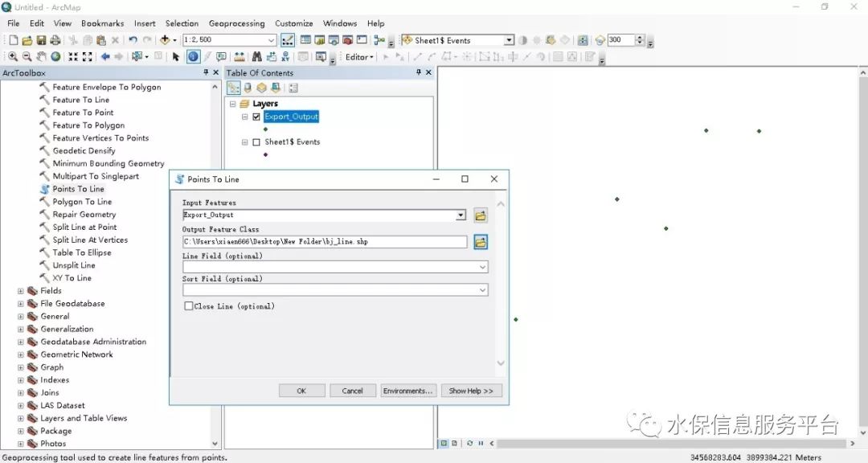Viewport: 868px width, 463px height.
Task: Select the Polygon To Line tool
Action: click(82, 202)
